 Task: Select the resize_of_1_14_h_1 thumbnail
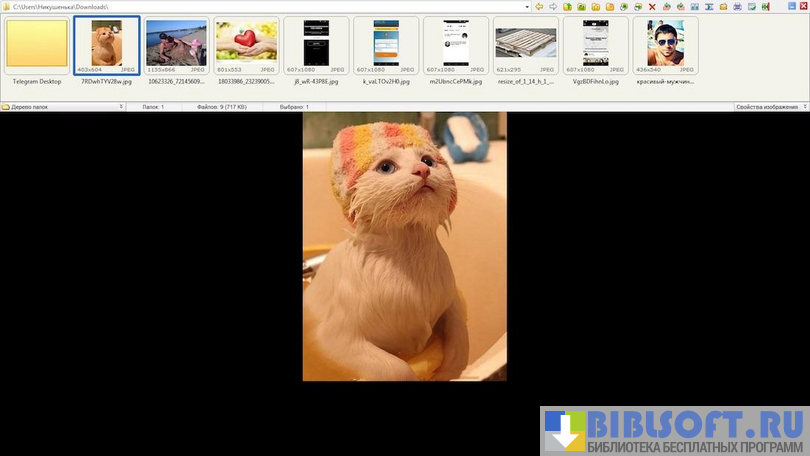click(525, 46)
